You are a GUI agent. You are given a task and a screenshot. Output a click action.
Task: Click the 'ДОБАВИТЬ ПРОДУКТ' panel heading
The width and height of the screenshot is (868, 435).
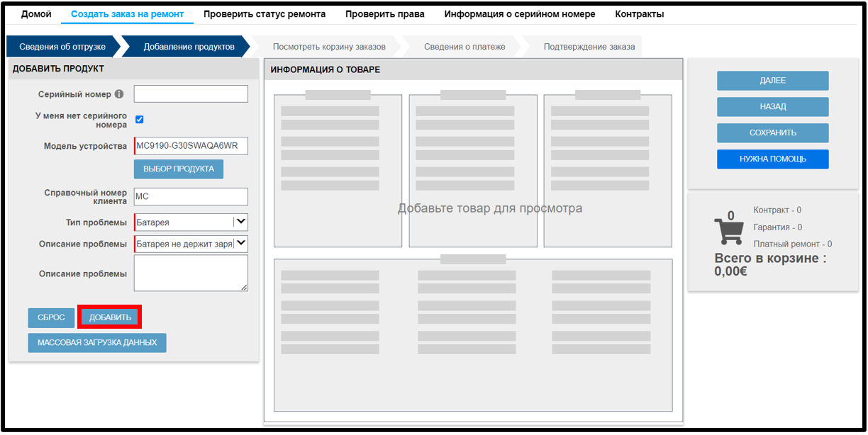pos(58,69)
